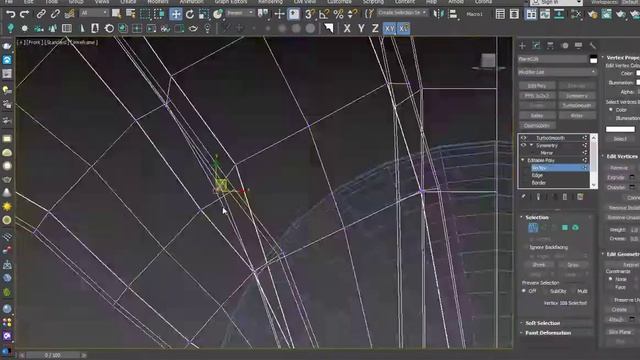Viewport: 640px width, 360px height.
Task: Open the Modifier List dropdown
Action: click(557, 72)
